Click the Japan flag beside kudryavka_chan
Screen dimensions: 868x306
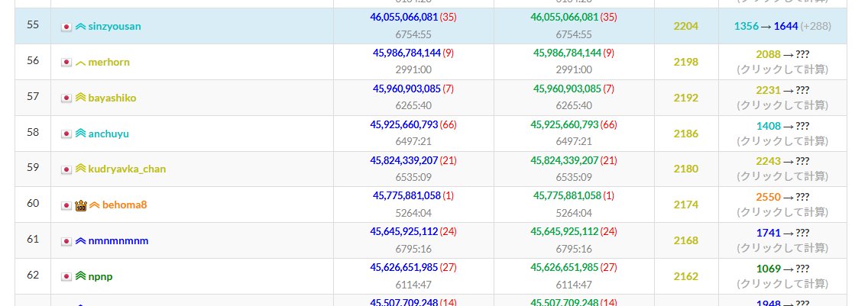pyautogui.click(x=66, y=169)
